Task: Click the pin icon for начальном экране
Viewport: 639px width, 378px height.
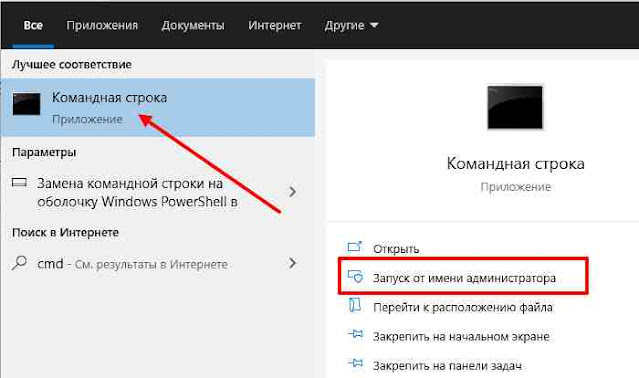Action: click(355, 334)
